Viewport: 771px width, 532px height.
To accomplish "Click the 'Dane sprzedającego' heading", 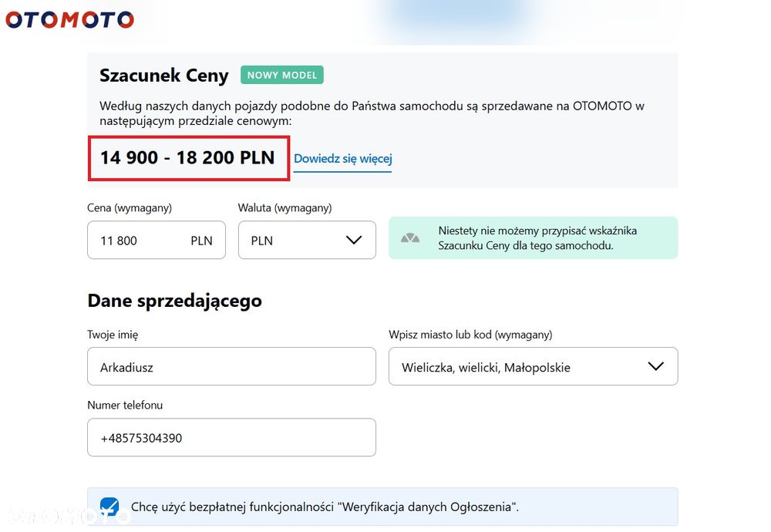I will pos(174,301).
